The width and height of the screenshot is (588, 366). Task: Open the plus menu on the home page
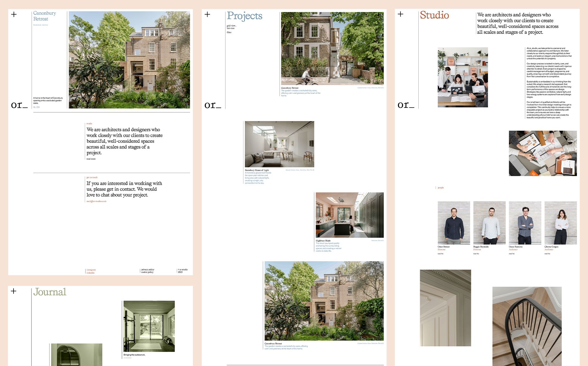pos(14,14)
